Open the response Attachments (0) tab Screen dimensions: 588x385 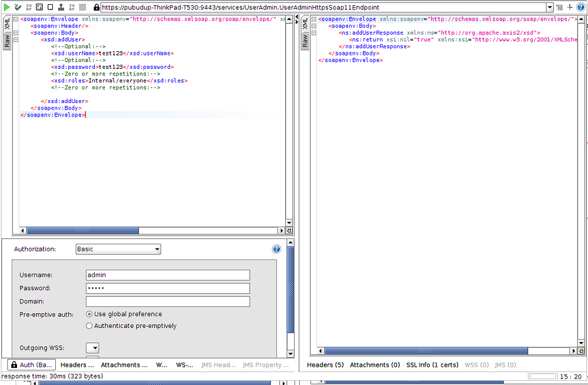tap(375, 365)
